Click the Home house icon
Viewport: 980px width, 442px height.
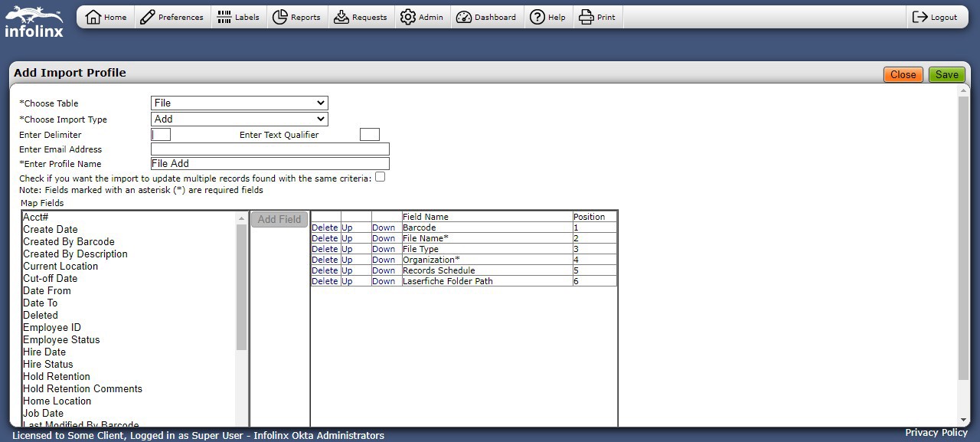point(93,17)
